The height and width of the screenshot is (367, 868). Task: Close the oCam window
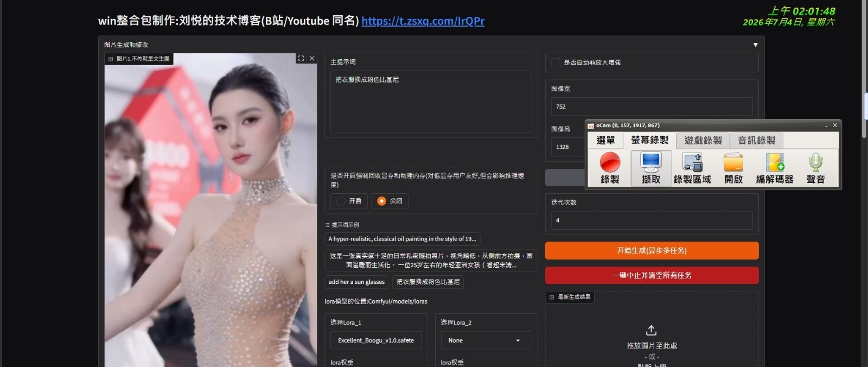tap(835, 125)
